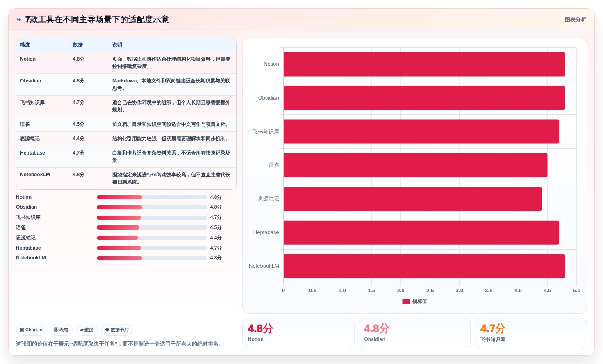The height and width of the screenshot is (364, 603).
Task: Click the NotebookLM bar in the chart
Action: pos(424,266)
